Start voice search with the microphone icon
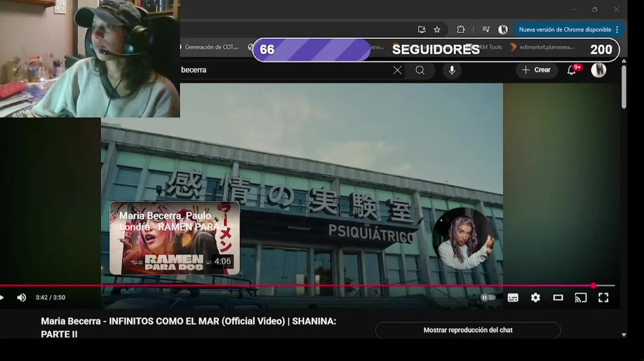Image resolution: width=644 pixels, height=361 pixels. click(x=452, y=70)
